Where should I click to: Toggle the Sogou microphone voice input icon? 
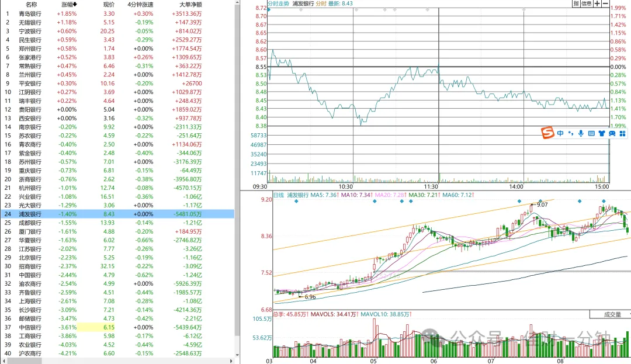(x=581, y=133)
